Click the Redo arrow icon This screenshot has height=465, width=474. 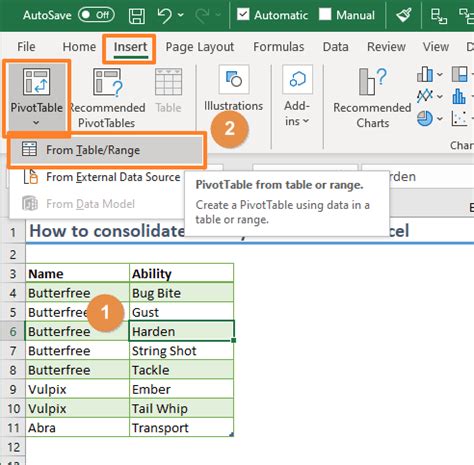(203, 15)
